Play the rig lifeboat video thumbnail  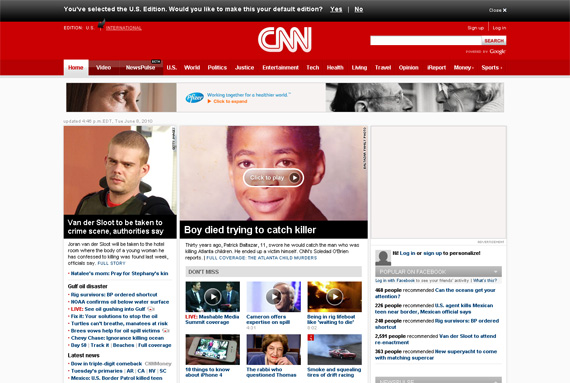pyautogui.click(x=334, y=297)
